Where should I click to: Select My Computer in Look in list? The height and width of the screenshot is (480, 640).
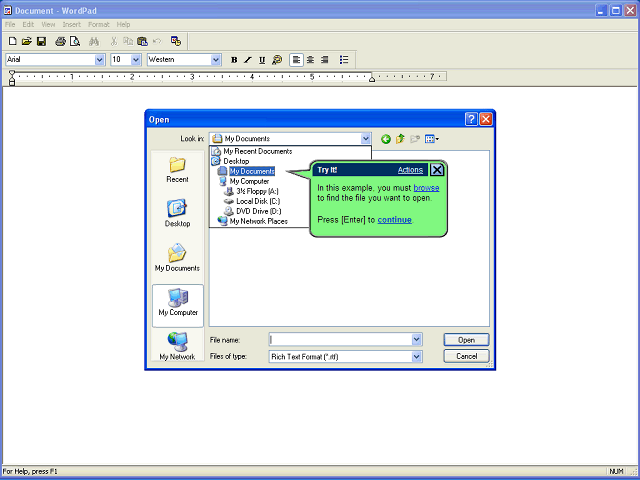[244, 181]
